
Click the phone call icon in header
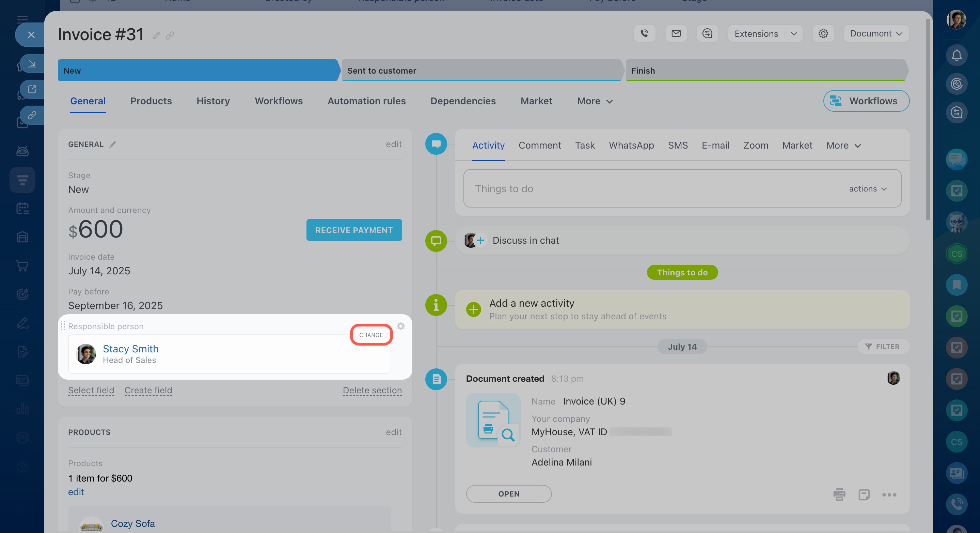(645, 33)
